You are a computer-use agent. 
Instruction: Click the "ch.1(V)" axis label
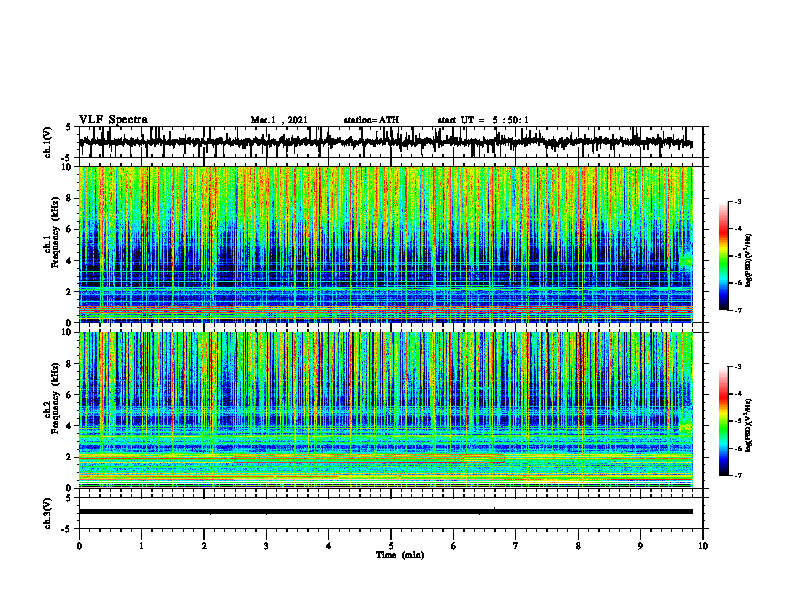48,142
